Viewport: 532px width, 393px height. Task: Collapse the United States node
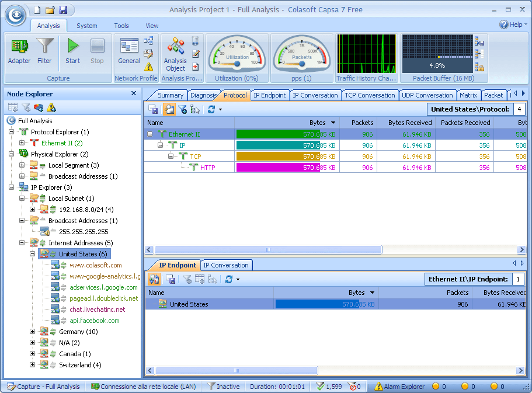point(33,254)
